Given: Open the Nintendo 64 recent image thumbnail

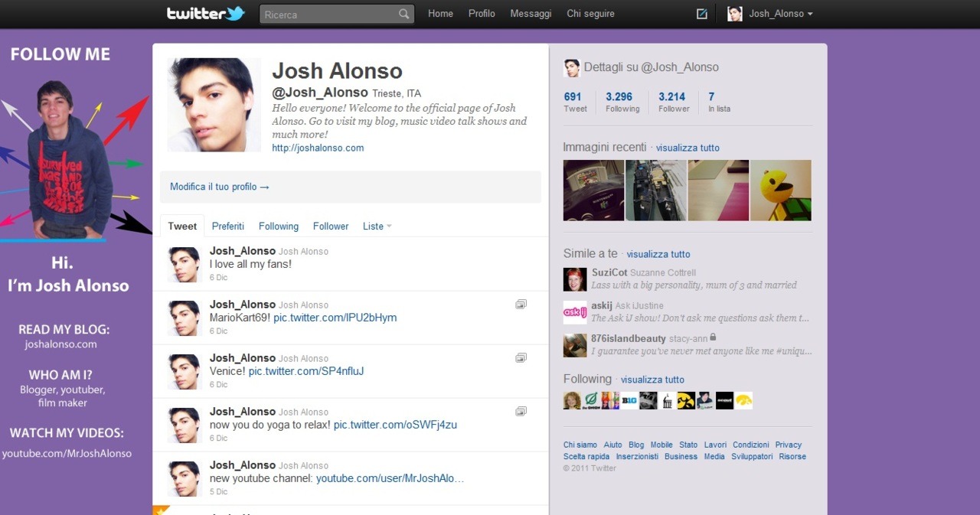Looking at the screenshot, I should coord(593,191).
